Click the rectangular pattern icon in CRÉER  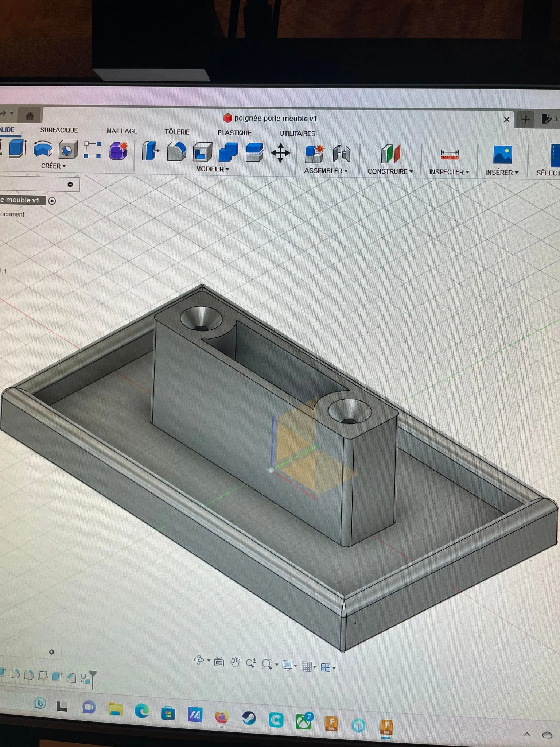(x=92, y=150)
